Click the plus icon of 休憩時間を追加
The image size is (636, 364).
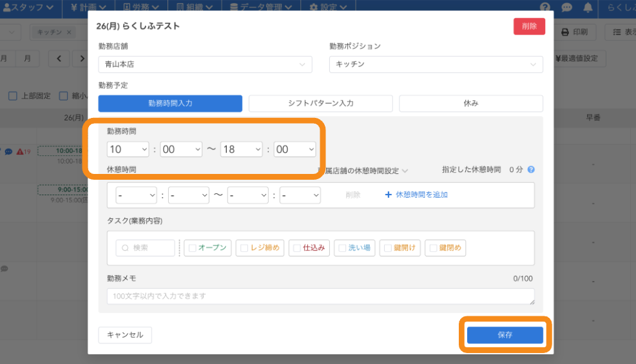tap(388, 195)
